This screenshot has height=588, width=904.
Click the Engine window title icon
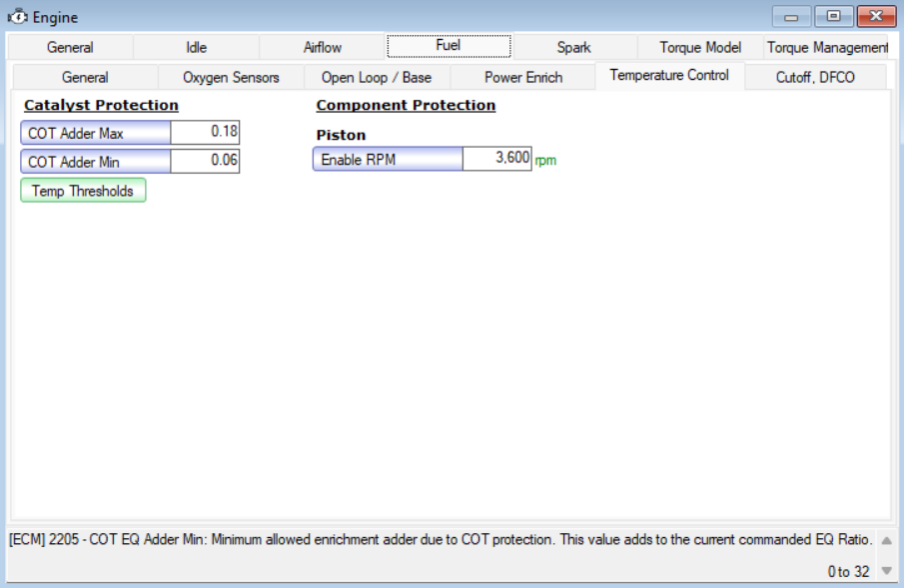click(17, 17)
